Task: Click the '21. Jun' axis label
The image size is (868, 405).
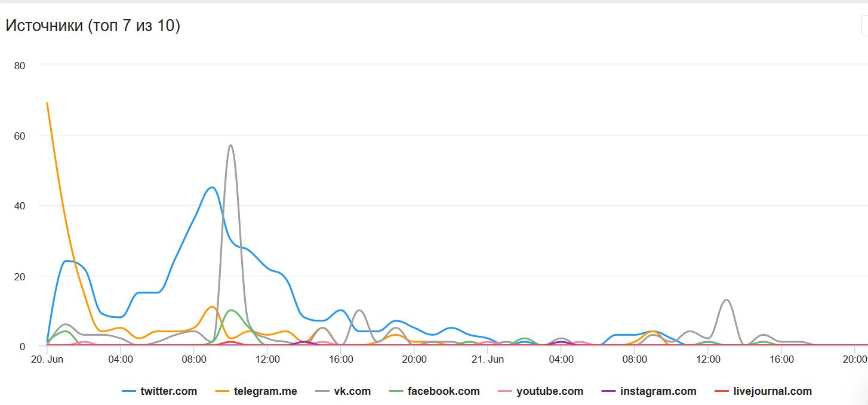Action: pyautogui.click(x=488, y=360)
